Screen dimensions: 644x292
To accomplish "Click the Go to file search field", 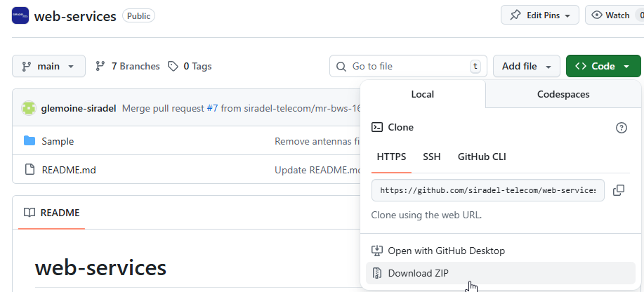I will click(408, 66).
